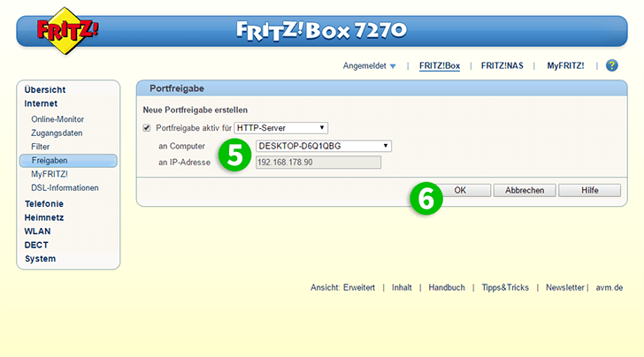Open Filter in the sidebar
The image size is (644, 357).
pyautogui.click(x=41, y=147)
